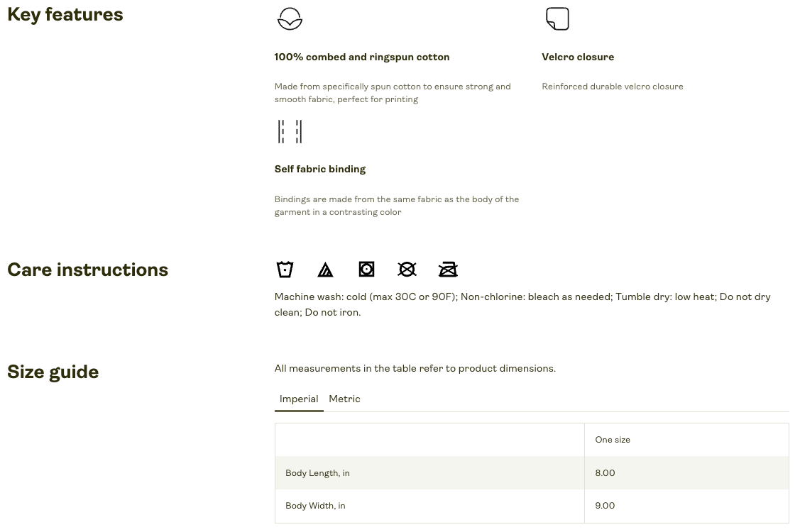Click the non-chlorine bleach triangle icon
The width and height of the screenshot is (800, 532).
pos(325,270)
